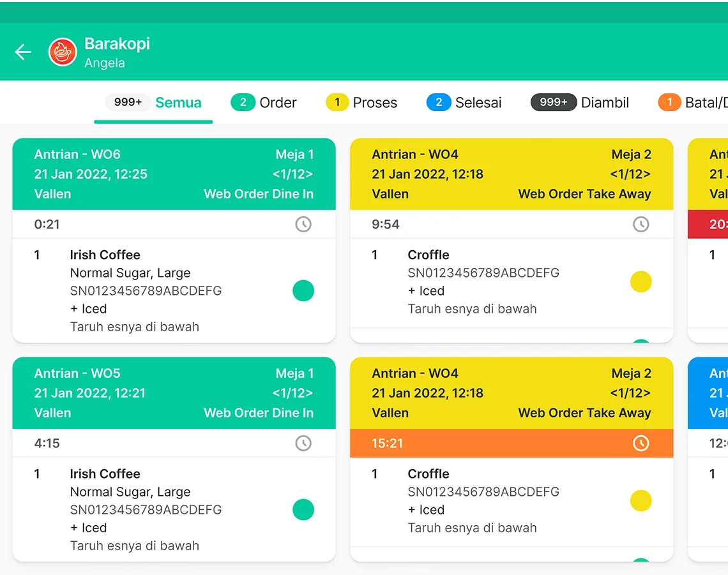The image size is (728, 575).
Task: Toggle green status dot for WO5 Irish Coffee
Action: pos(303,510)
